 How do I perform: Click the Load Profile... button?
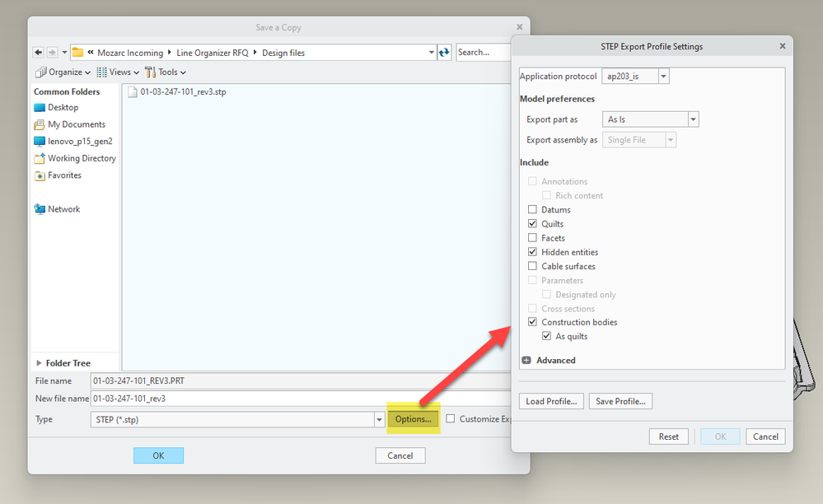coord(551,401)
